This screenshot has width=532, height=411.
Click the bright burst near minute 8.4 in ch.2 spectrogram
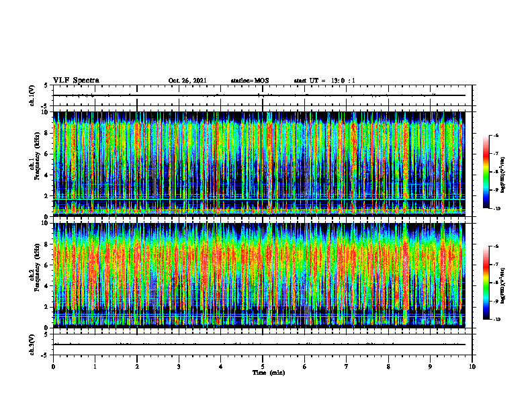pyautogui.click(x=405, y=275)
